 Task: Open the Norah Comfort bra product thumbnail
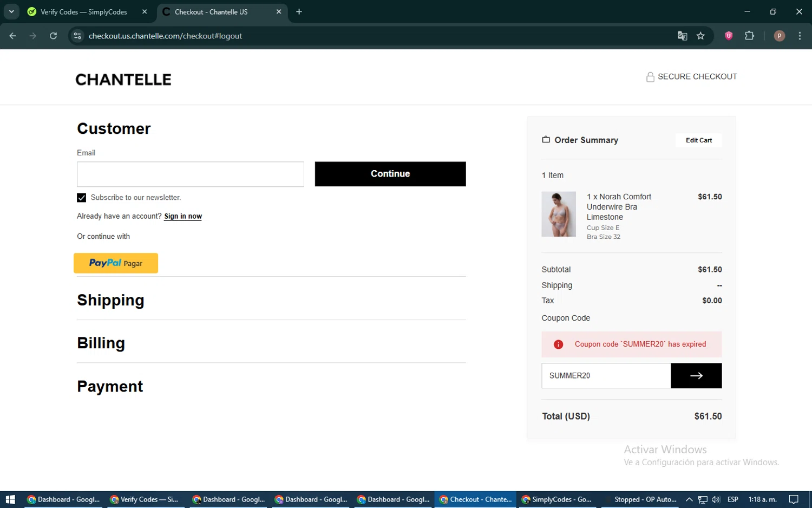tap(559, 214)
